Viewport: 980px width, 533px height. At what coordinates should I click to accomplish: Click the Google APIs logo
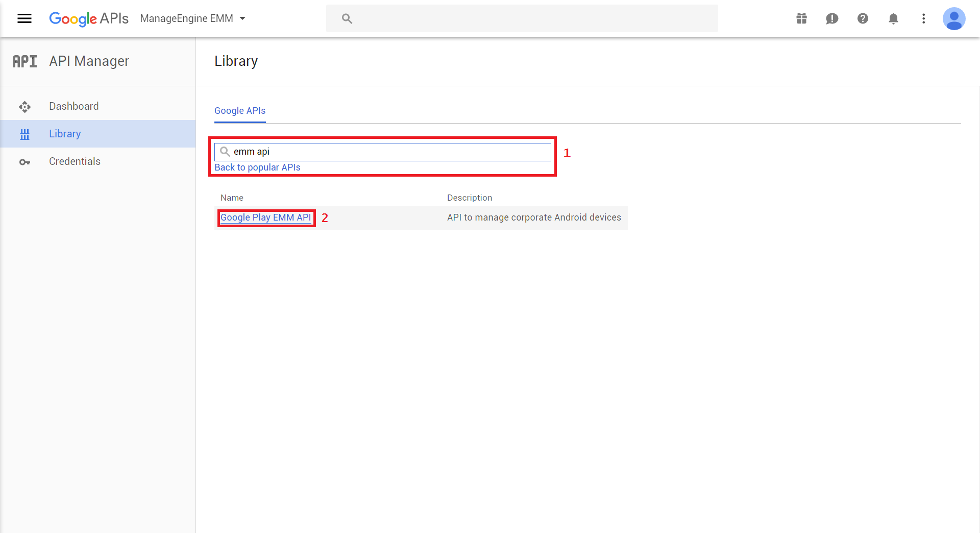(89, 19)
